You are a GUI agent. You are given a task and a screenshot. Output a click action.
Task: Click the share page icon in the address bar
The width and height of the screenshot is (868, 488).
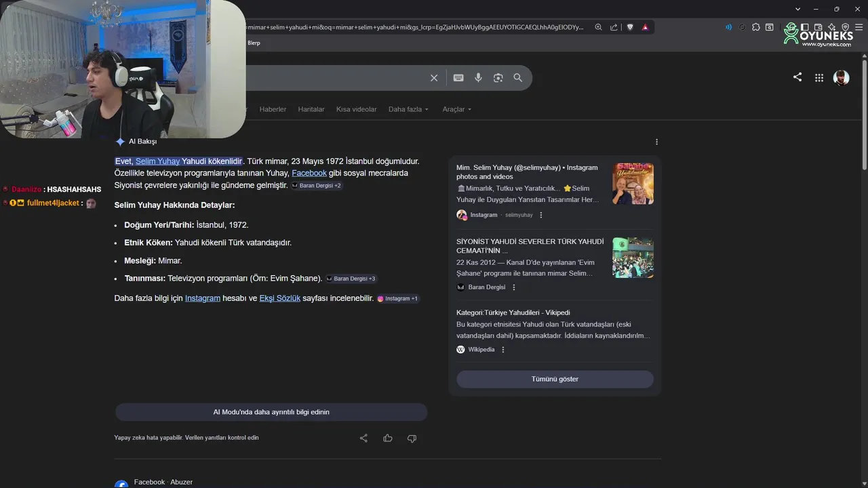pyautogui.click(x=614, y=27)
